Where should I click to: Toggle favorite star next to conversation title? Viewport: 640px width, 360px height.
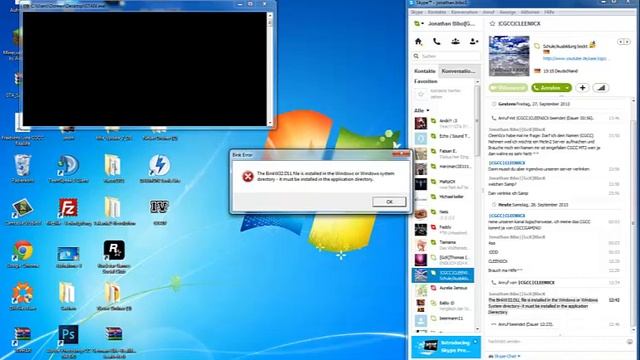click(492, 24)
